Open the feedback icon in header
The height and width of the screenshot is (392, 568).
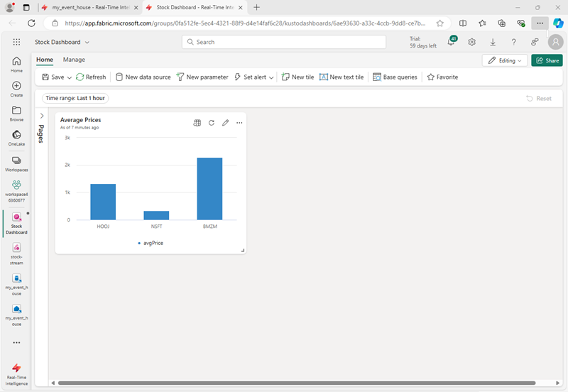(x=535, y=42)
